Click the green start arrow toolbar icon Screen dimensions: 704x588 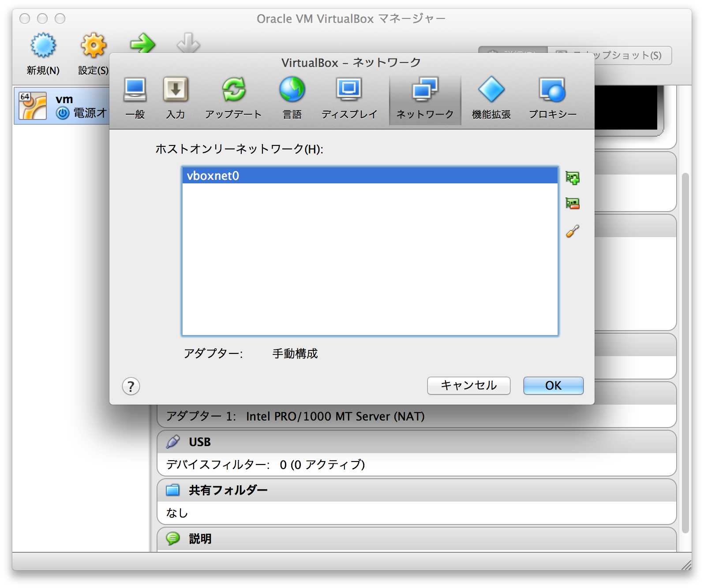coord(142,43)
